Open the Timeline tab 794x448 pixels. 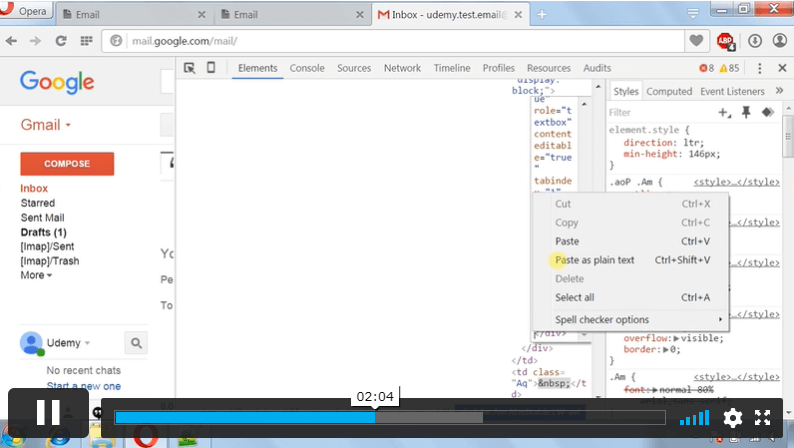pyautogui.click(x=452, y=68)
